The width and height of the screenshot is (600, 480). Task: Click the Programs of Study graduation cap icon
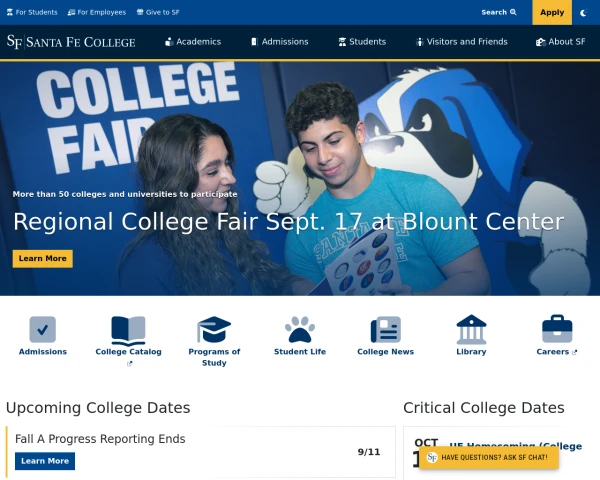214,330
